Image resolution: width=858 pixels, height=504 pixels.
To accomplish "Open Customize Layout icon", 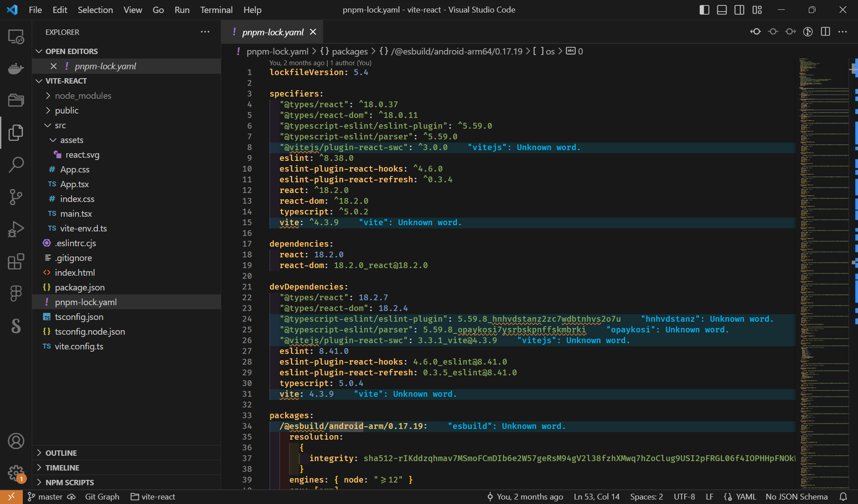I will pyautogui.click(x=757, y=10).
